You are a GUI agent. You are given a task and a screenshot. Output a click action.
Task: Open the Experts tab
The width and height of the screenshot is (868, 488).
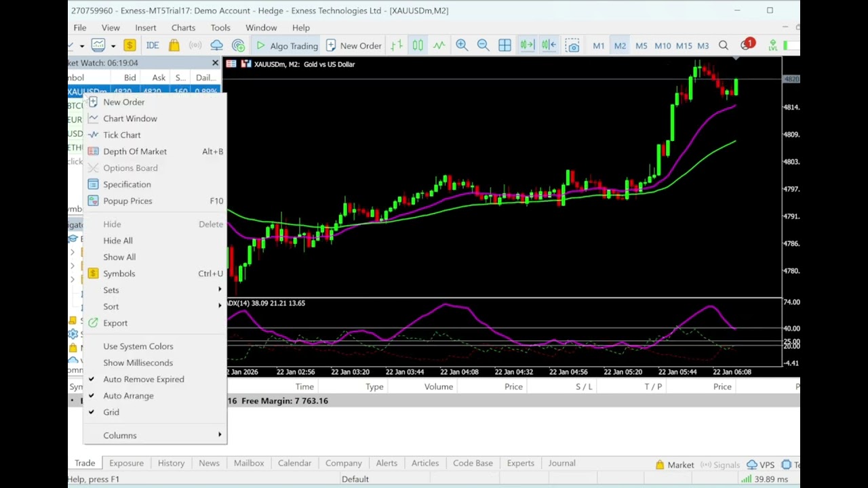[521, 463]
